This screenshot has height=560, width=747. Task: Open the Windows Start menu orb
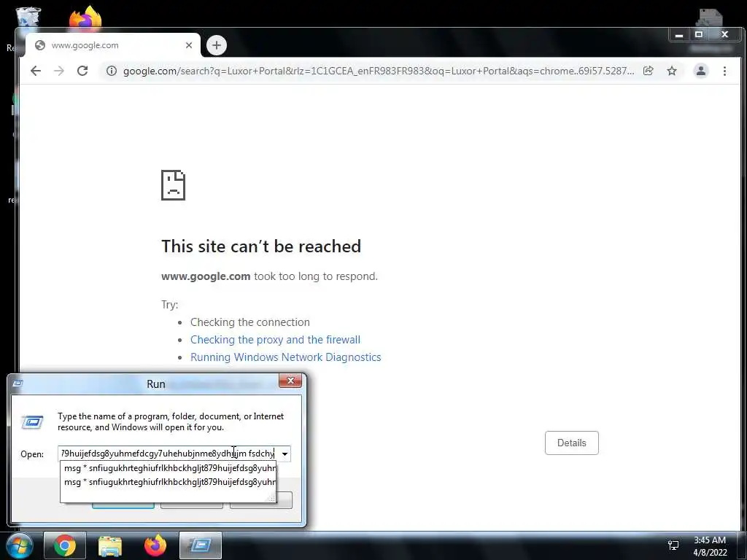(x=20, y=545)
